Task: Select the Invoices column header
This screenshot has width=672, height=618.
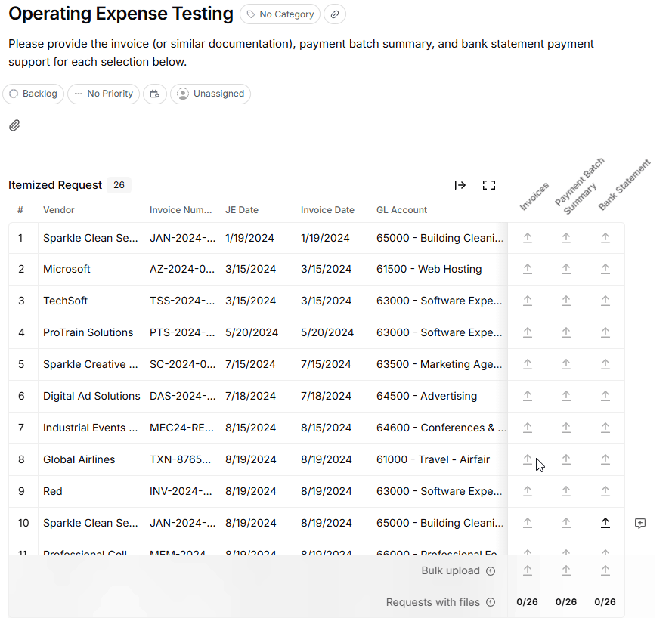Action: pyautogui.click(x=534, y=195)
